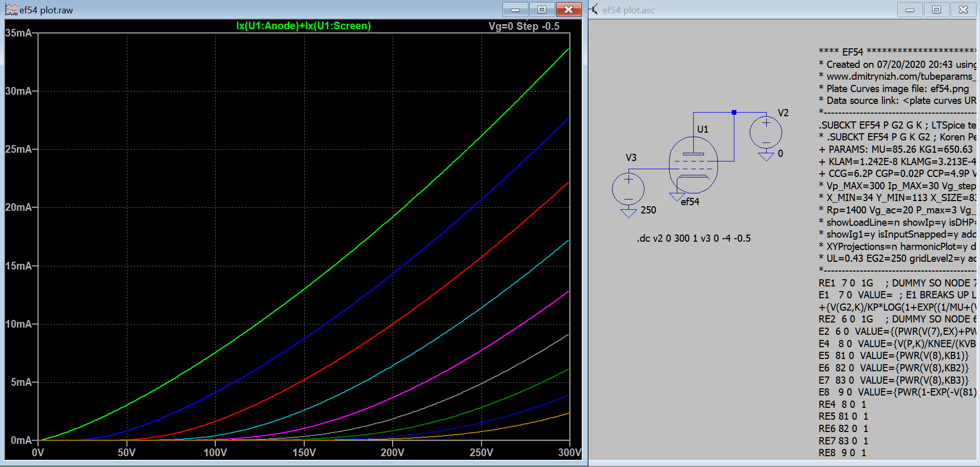Click the 5mA y-axis label
Image resolution: width=980 pixels, height=467 pixels.
coord(21,382)
